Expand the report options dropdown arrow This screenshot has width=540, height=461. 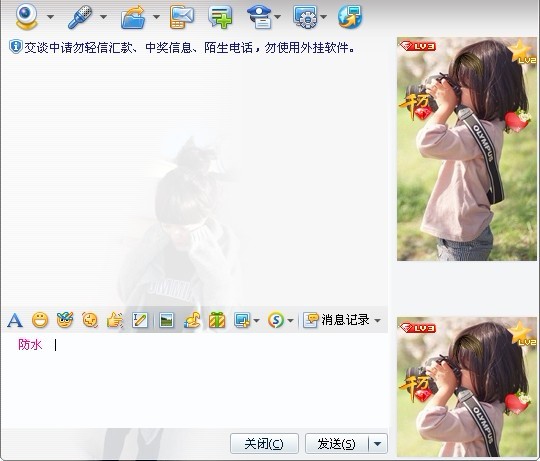click(278, 17)
